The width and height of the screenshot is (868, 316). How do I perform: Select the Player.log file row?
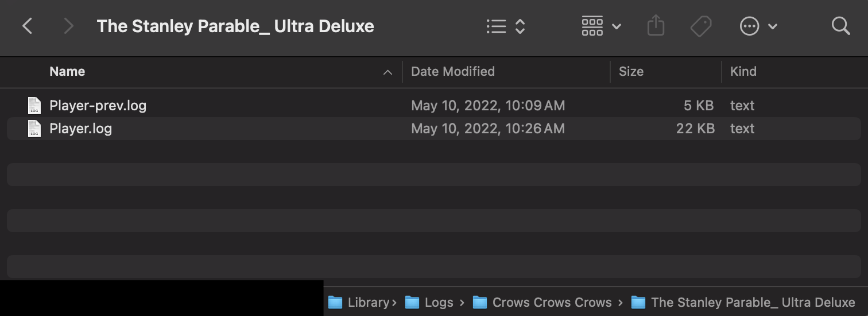(80, 129)
